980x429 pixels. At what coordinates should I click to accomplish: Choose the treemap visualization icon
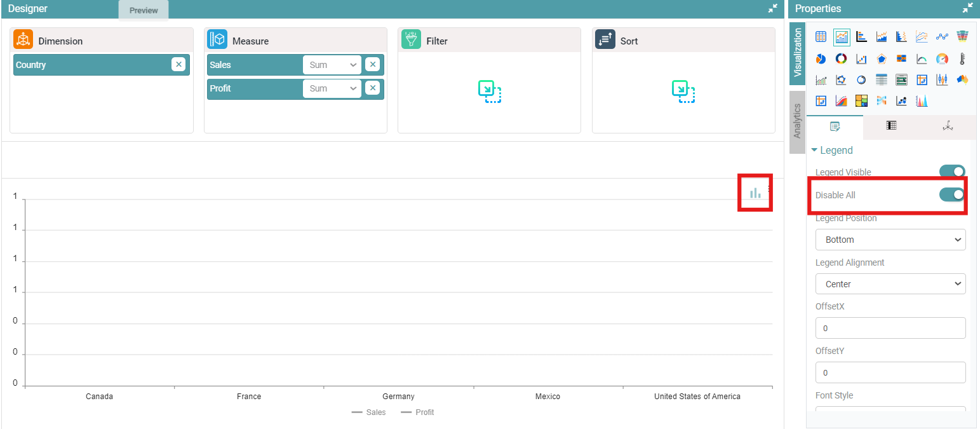coord(861,100)
